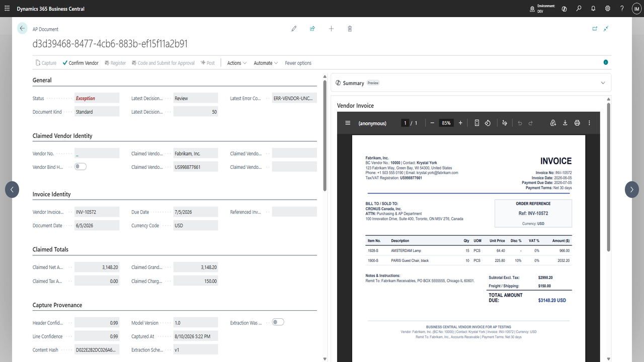Open the app launcher waffle menu
The height and width of the screenshot is (362, 644).
7,9
